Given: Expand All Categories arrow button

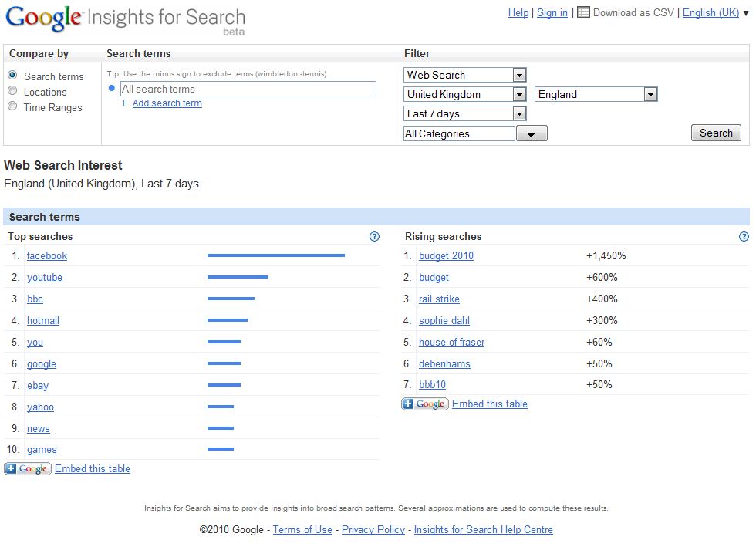Looking at the screenshot, I should (532, 133).
